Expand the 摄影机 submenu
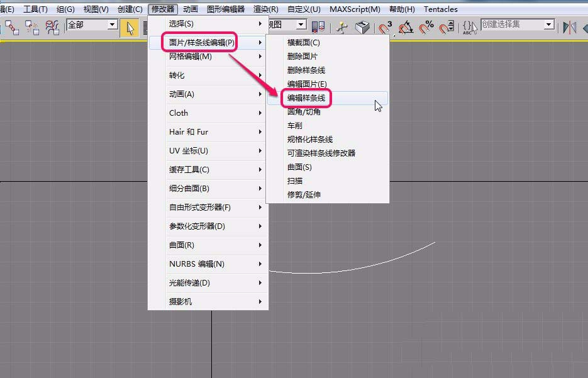The height and width of the screenshot is (378, 588). tap(209, 301)
